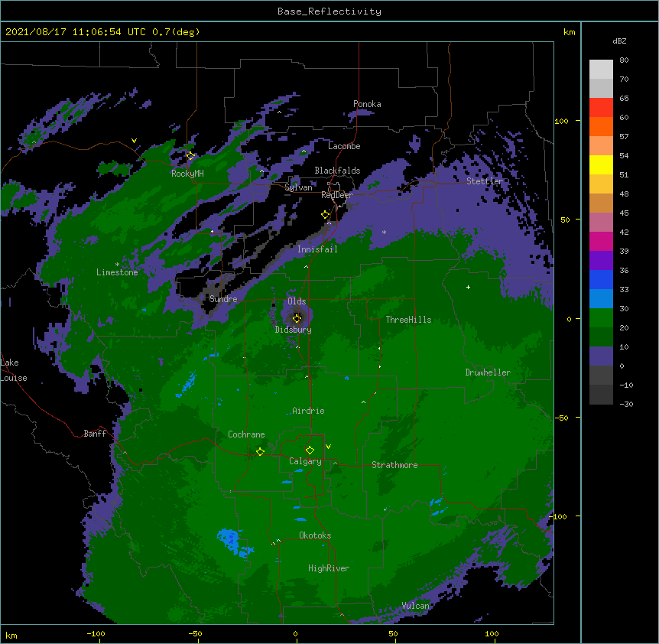Click the 2021/08/17 11:06:54 UTC timestamp
659x644 pixels.
pos(76,32)
